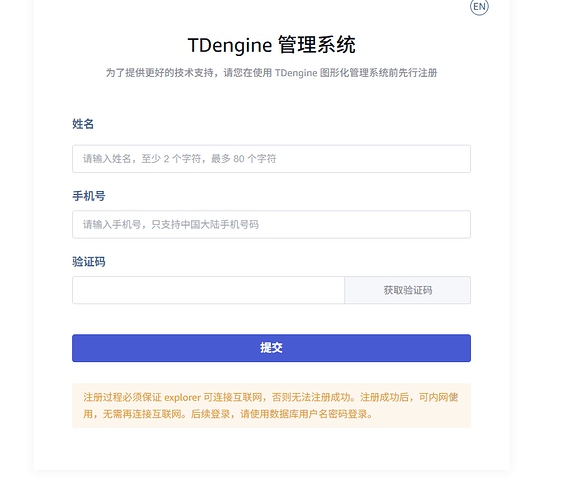561x500 pixels.
Task: Click the TDengine word in the subtitle
Action: tap(296, 73)
